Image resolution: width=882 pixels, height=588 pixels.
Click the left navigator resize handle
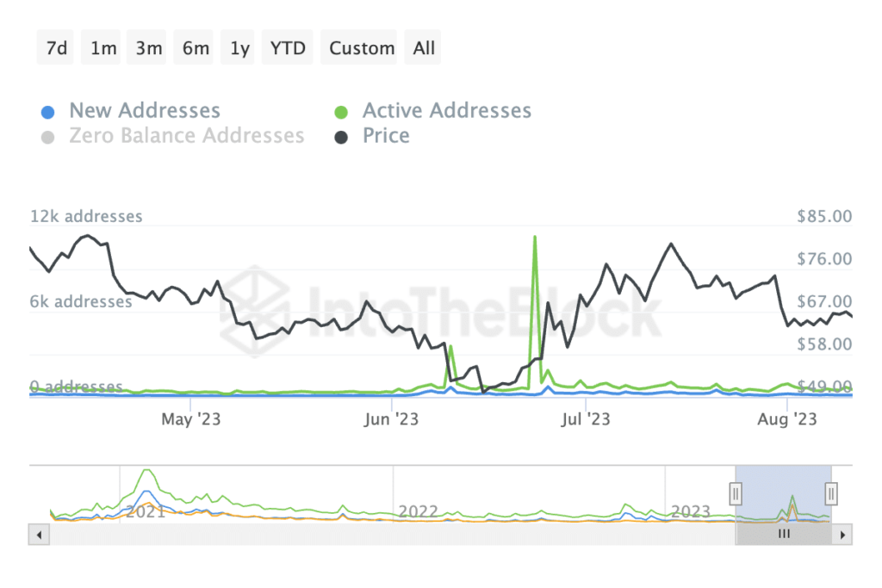(736, 493)
